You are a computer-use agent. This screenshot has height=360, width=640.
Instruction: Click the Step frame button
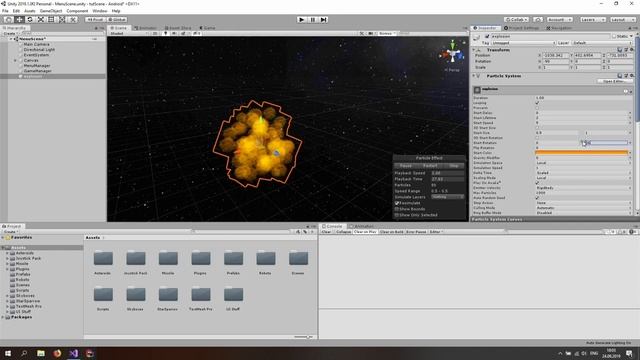click(323, 20)
